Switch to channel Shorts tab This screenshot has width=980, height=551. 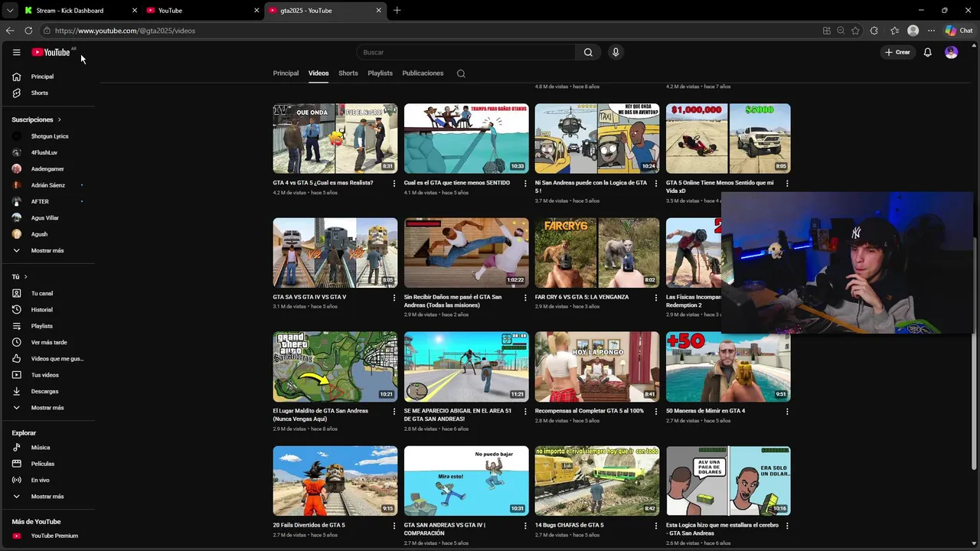348,73
